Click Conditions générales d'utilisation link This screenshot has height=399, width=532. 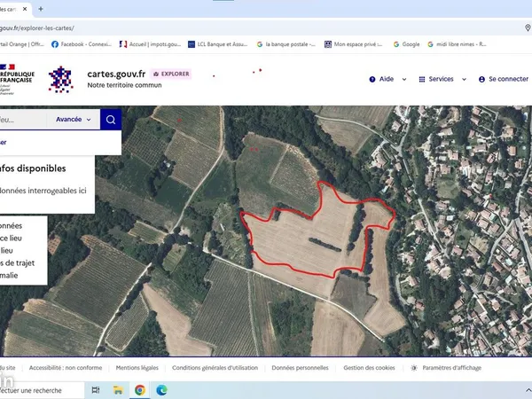[x=215, y=368]
